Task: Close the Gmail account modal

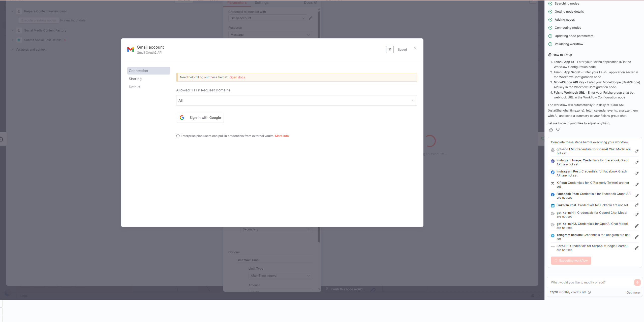Action: point(415,48)
